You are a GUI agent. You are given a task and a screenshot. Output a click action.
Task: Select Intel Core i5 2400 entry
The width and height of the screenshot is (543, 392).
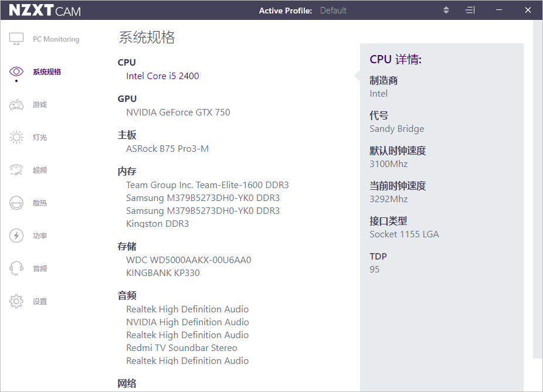pyautogui.click(x=162, y=76)
